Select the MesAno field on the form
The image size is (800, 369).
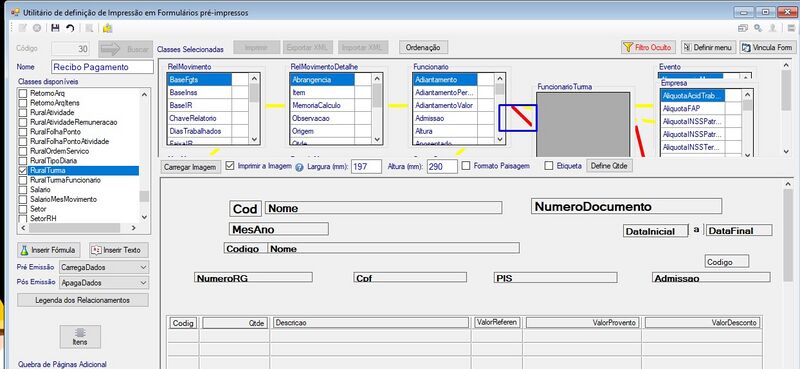(279, 229)
